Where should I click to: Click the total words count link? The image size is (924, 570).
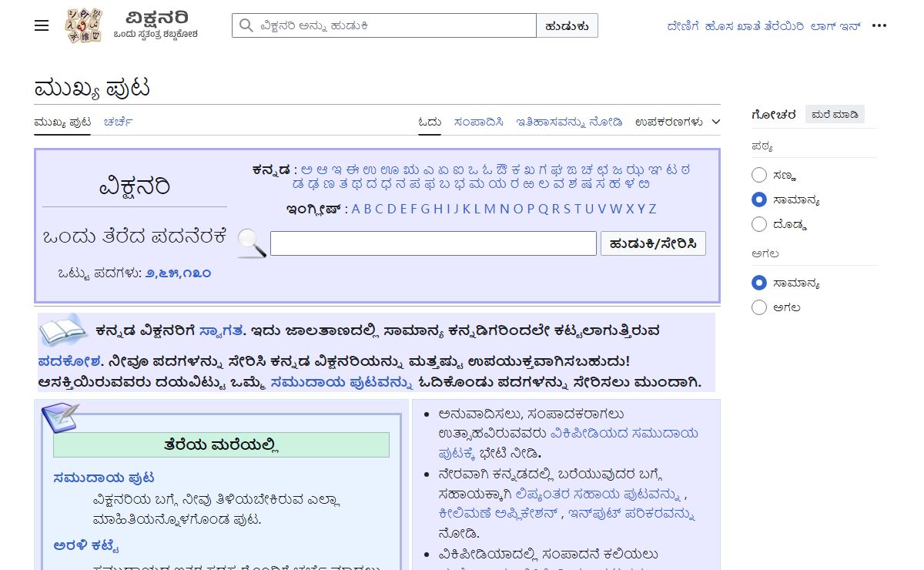178,273
